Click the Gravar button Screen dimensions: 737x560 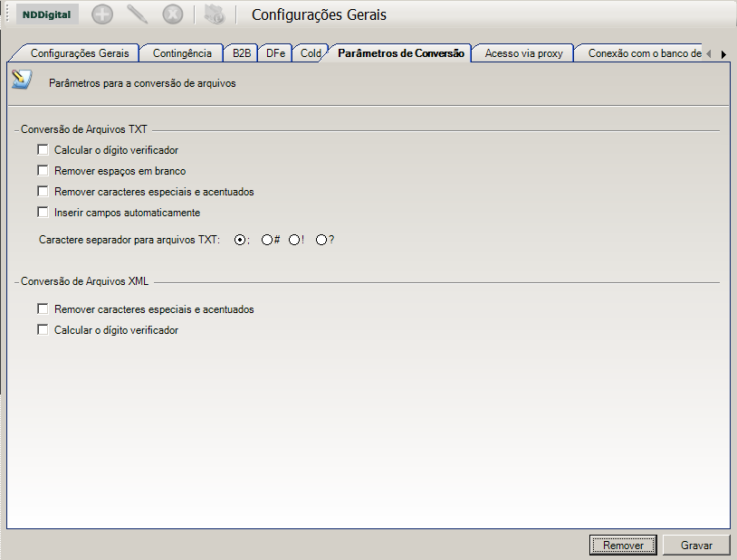pyautogui.click(x=696, y=546)
